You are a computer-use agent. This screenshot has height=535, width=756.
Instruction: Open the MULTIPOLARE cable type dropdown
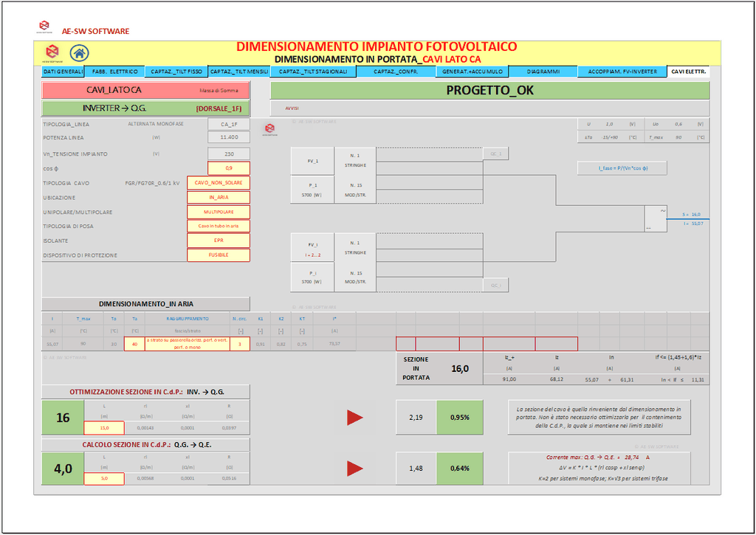(x=219, y=212)
